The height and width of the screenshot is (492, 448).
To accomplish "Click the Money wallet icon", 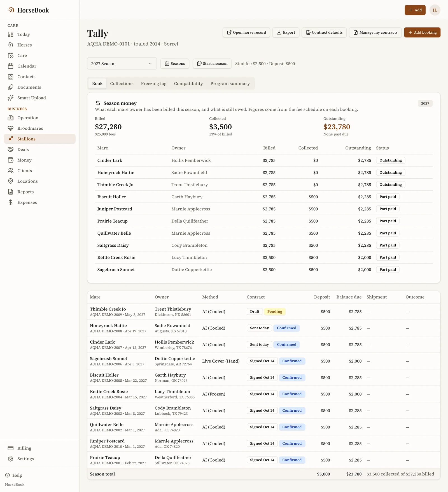I will [11, 160].
